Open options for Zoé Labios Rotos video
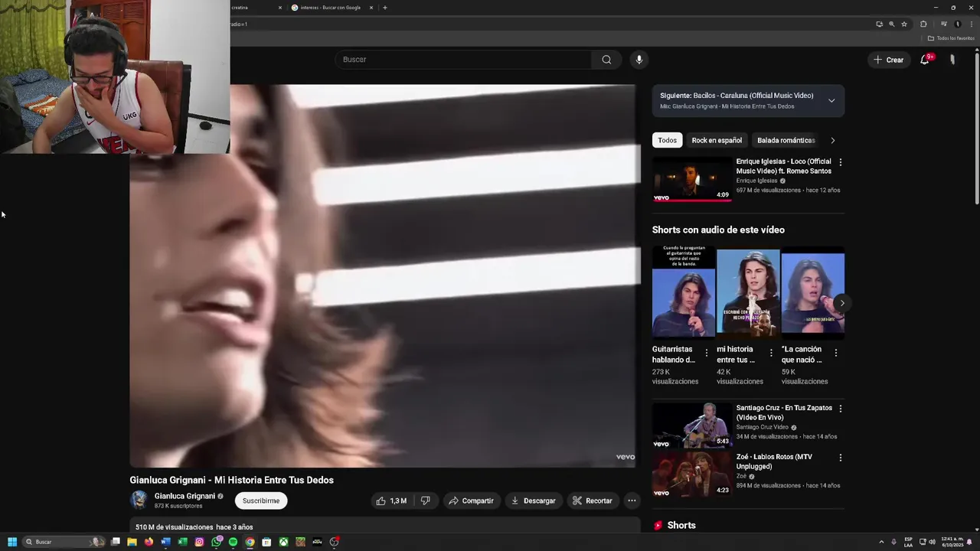Screen dimensions: 980x551 click(x=840, y=458)
